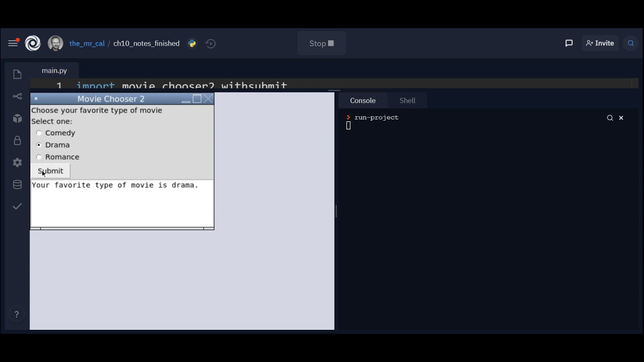The width and height of the screenshot is (644, 362).
Task: Switch to the main.py editor tab
Action: [54, 71]
